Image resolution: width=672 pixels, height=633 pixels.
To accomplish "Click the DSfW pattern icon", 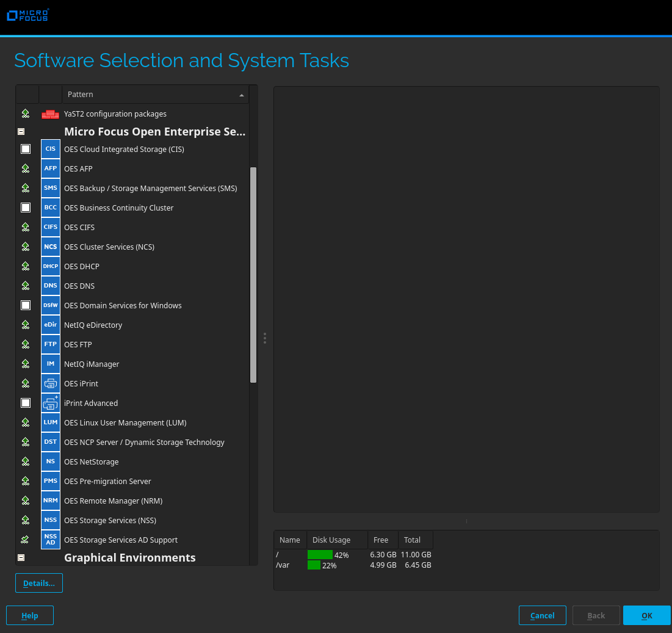I will [x=51, y=305].
